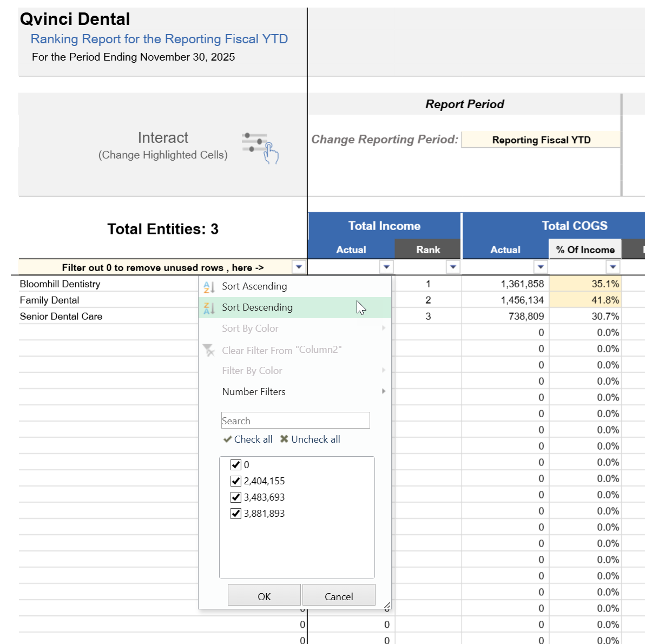The image size is (645, 644).
Task: Click the Uncheck all X icon
Action: click(284, 439)
